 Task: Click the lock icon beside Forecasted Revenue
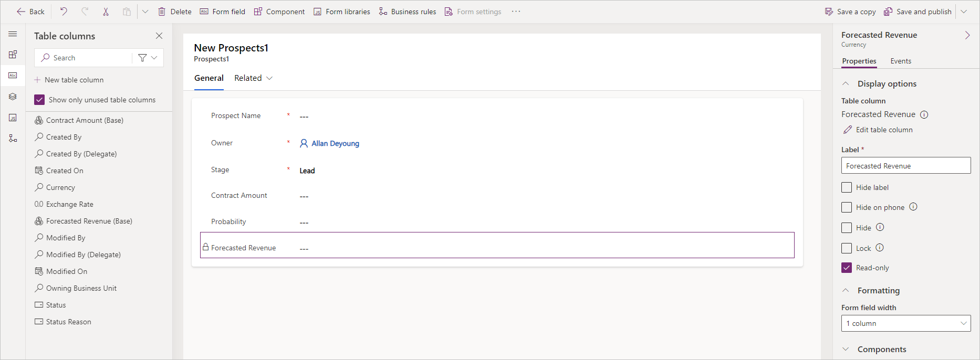(206, 247)
